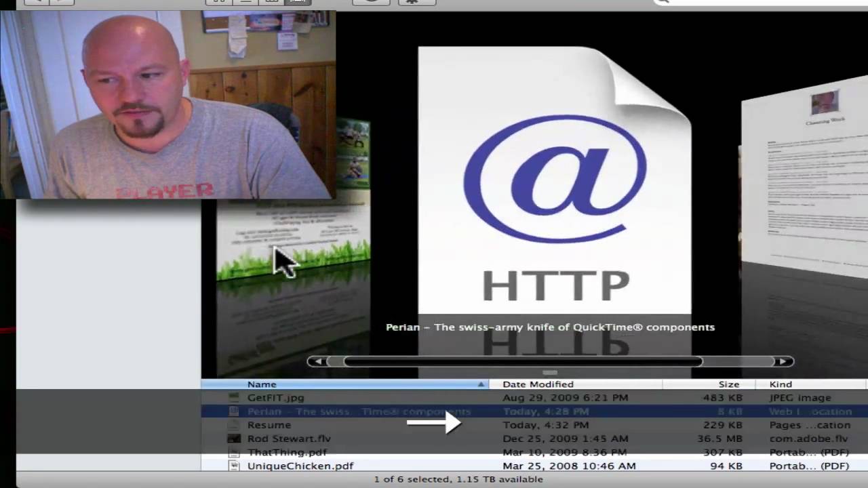
Task: Click the date Dec 25, 2009 1:45 AM
Action: coord(566,439)
